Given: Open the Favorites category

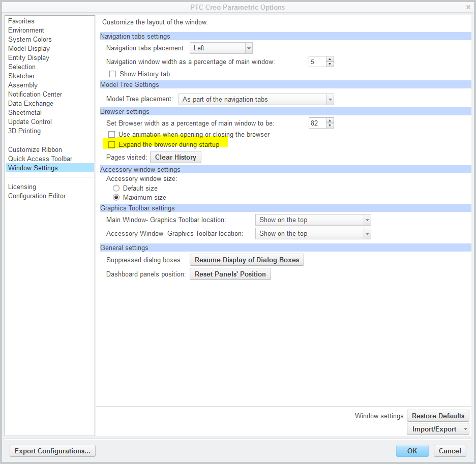Looking at the screenshot, I should tap(21, 21).
